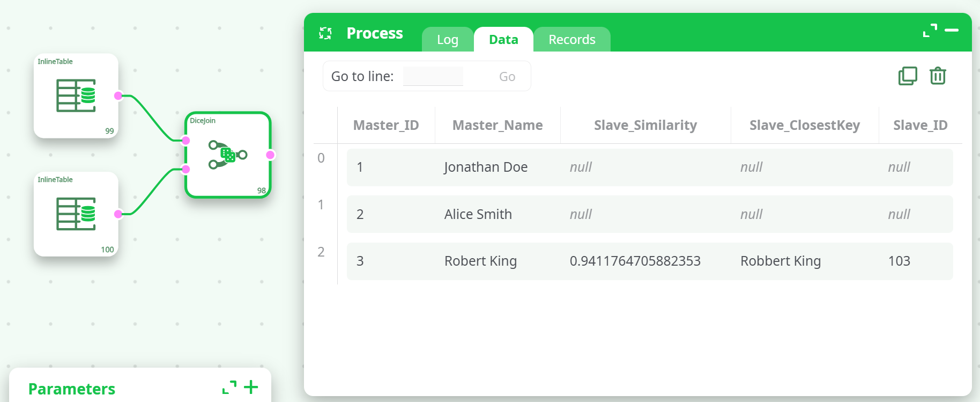Viewport: 980px width, 402px height.
Task: Expand the Parameters panel
Action: (229, 387)
